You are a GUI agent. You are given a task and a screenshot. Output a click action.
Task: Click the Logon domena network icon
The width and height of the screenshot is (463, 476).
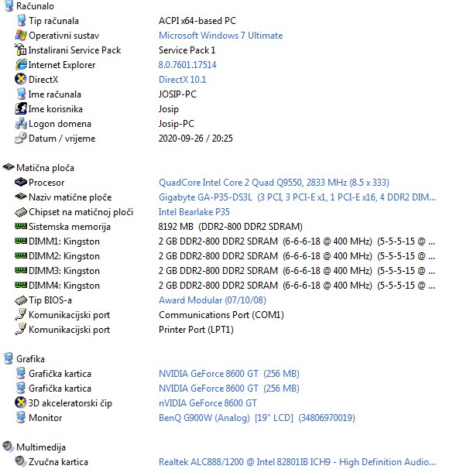click(x=21, y=124)
